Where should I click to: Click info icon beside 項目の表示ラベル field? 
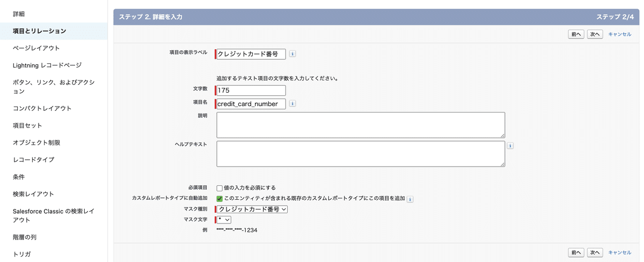292,54
